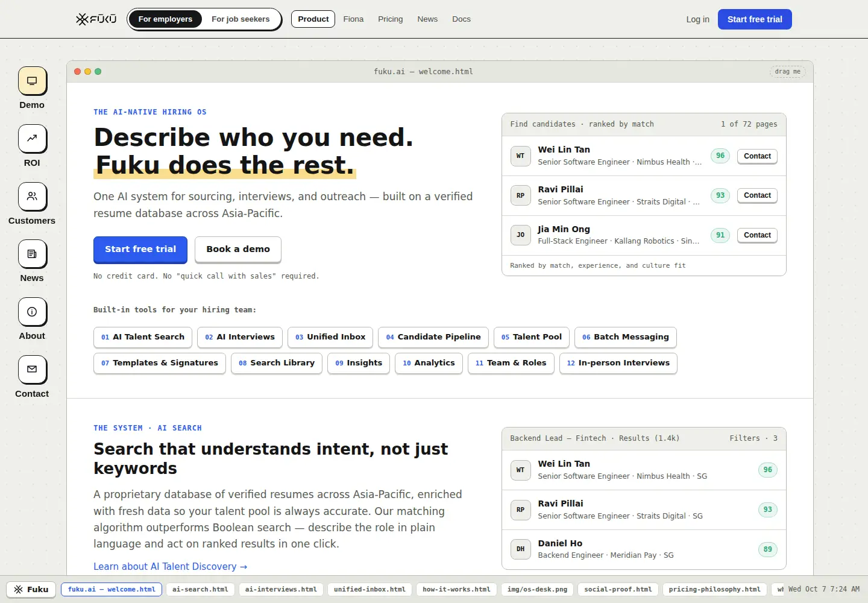Image resolution: width=868 pixels, height=603 pixels.
Task: Go to Pricing in top navigation
Action: 390,19
